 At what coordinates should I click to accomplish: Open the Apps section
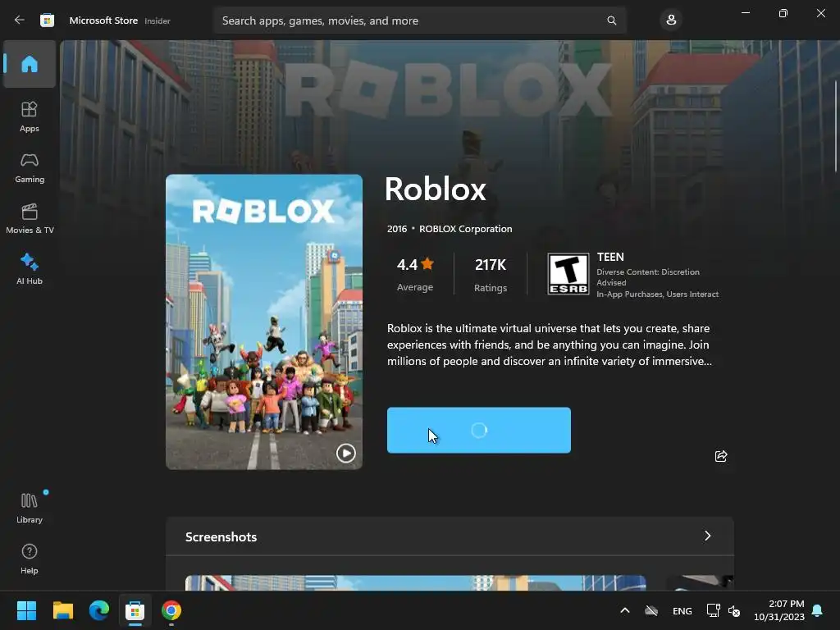point(30,116)
